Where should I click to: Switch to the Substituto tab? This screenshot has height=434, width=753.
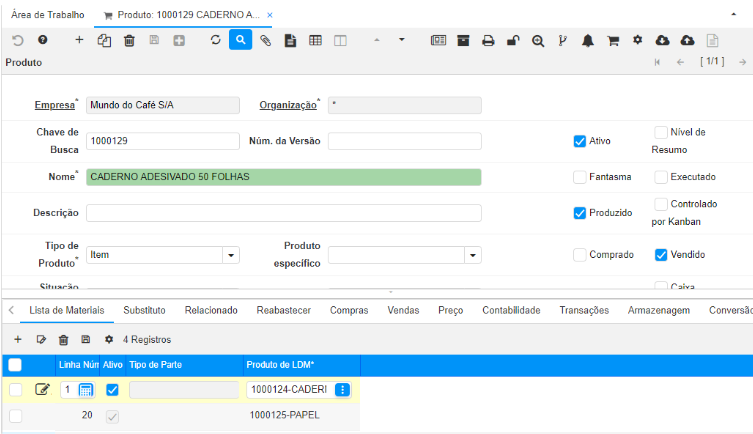(x=144, y=310)
